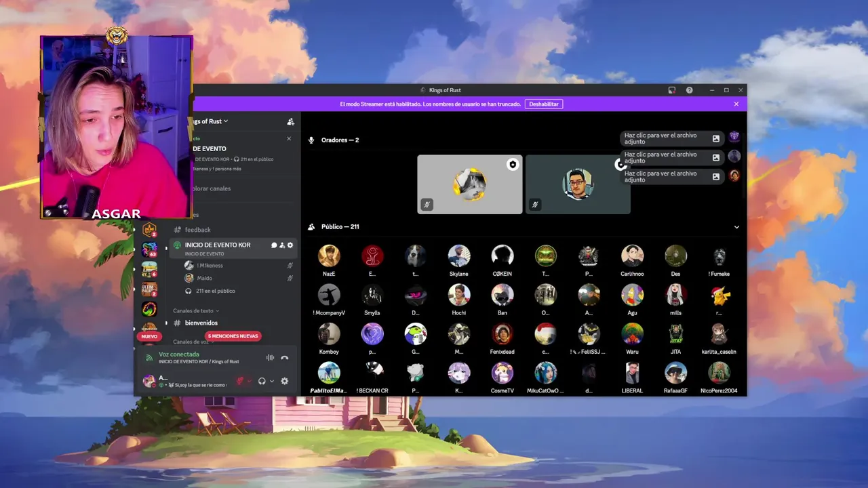Open Carlihnoo's avatar in the audience
This screenshot has height=488, width=868.
tap(632, 256)
